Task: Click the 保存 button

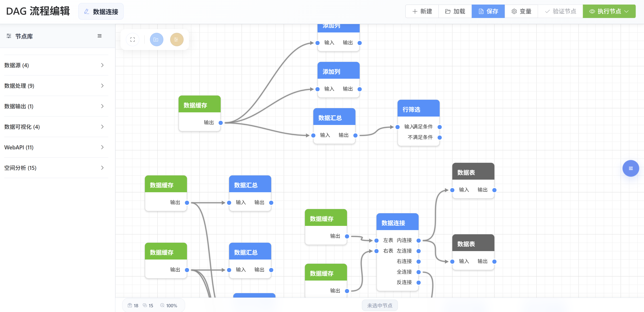Action: click(488, 11)
